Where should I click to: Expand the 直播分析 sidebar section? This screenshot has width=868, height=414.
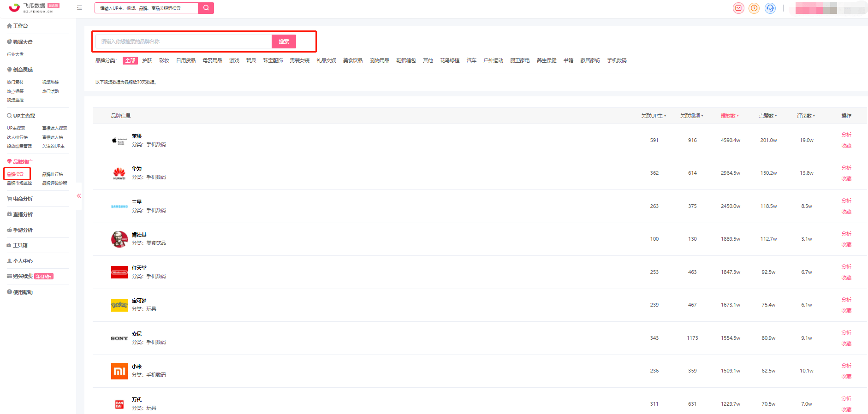[20, 214]
